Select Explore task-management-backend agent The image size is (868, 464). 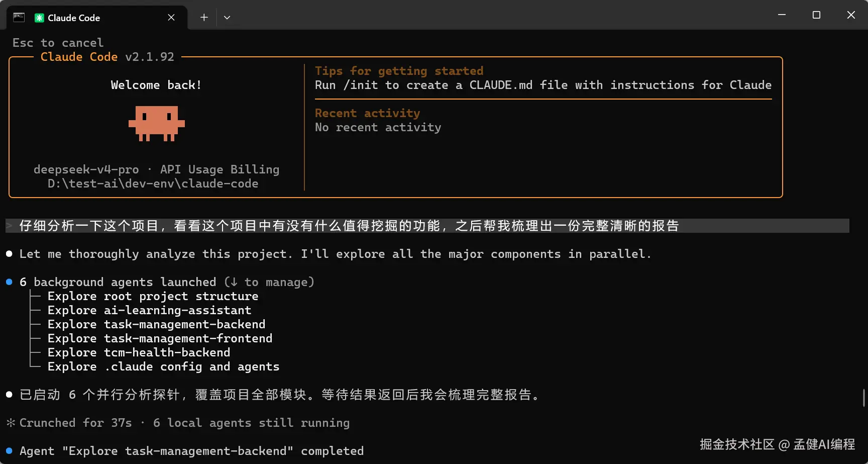pyautogui.click(x=156, y=324)
